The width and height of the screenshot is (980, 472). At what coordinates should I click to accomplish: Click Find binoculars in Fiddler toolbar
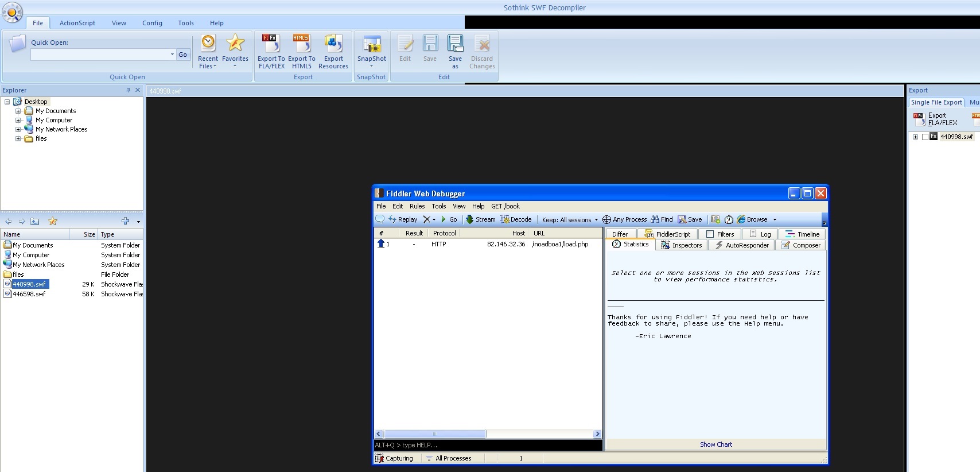[662, 219]
